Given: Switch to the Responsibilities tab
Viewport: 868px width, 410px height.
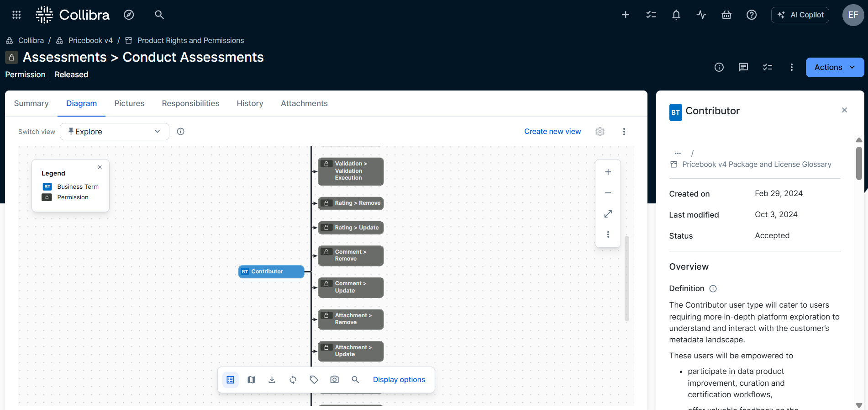Looking at the screenshot, I should [x=190, y=103].
